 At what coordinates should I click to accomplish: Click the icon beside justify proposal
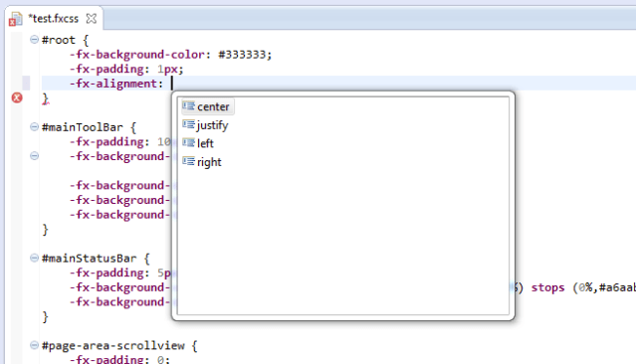(188, 124)
